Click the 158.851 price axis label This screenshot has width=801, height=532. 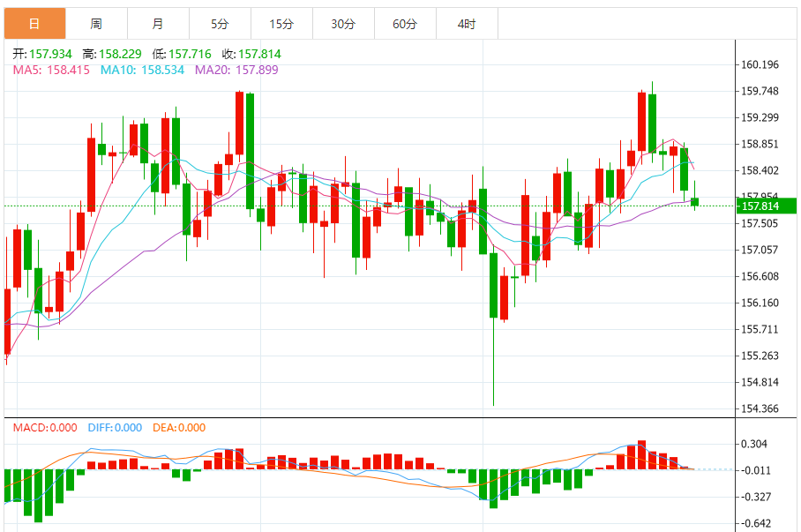760,144
